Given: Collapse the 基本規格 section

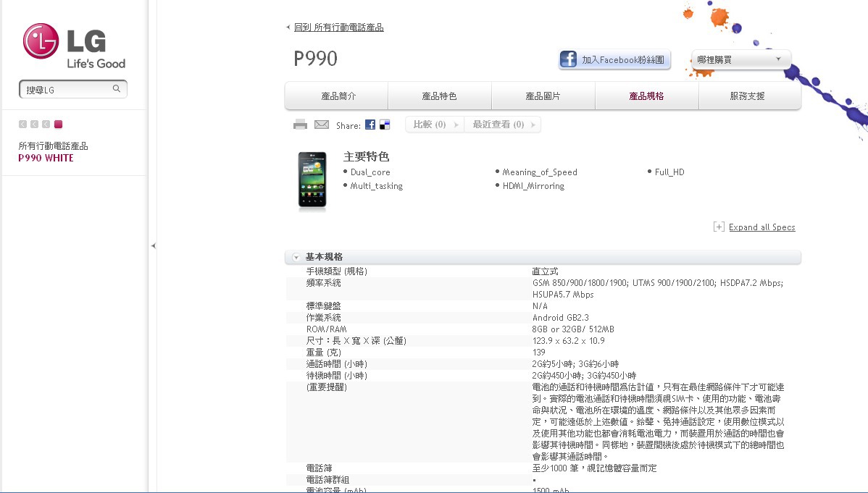Looking at the screenshot, I should point(296,257).
